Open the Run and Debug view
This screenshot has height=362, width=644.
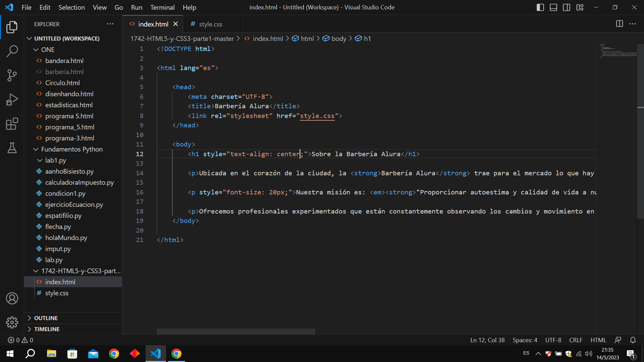pyautogui.click(x=12, y=100)
